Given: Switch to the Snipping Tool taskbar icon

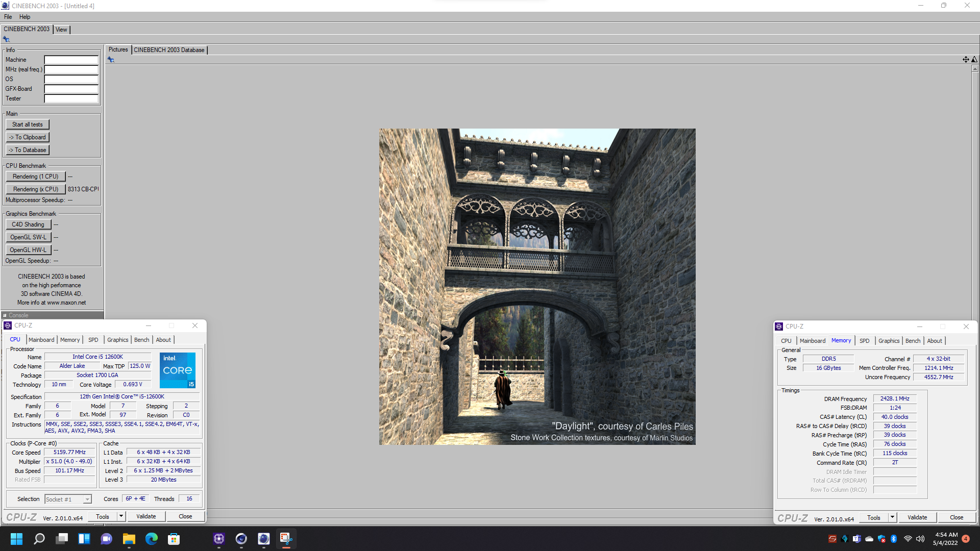Looking at the screenshot, I should click(286, 539).
